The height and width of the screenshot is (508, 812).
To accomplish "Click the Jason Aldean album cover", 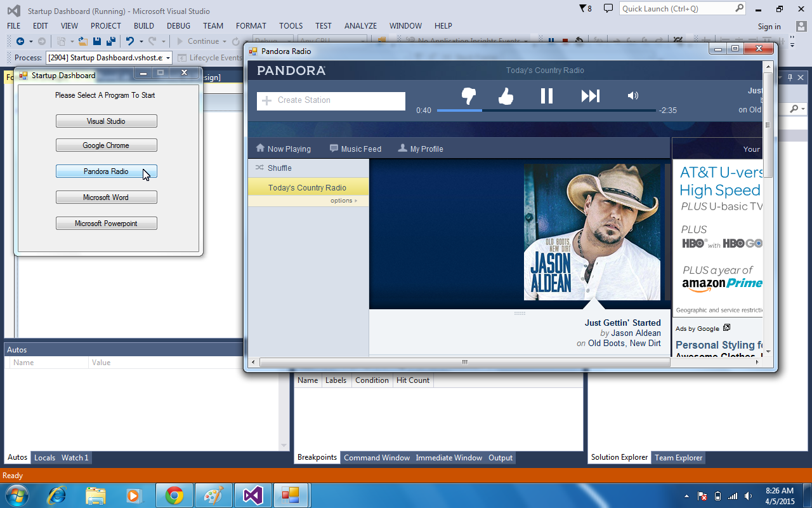I will 592,232.
